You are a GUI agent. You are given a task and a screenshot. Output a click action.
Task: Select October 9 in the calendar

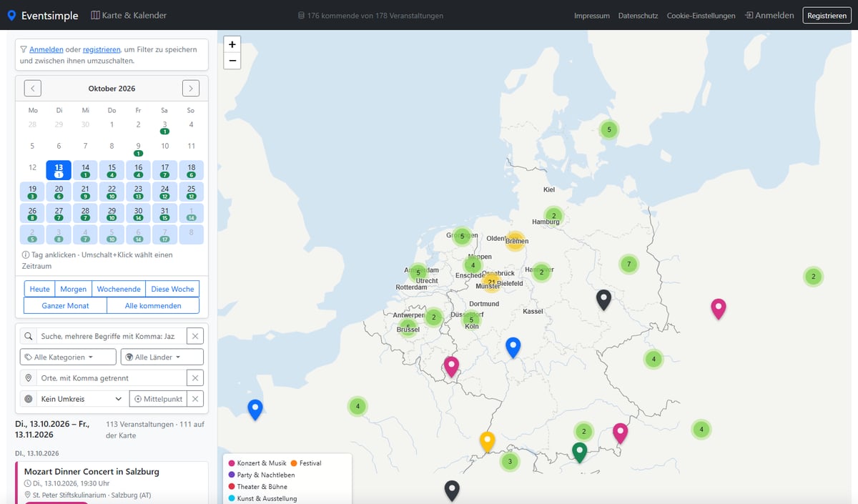pyautogui.click(x=138, y=149)
